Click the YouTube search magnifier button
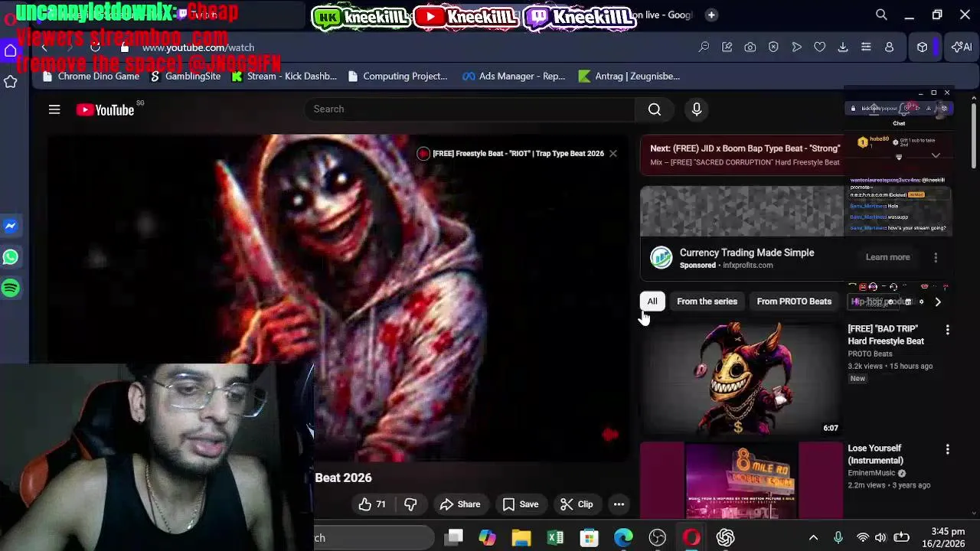The height and width of the screenshot is (551, 980). [655, 109]
